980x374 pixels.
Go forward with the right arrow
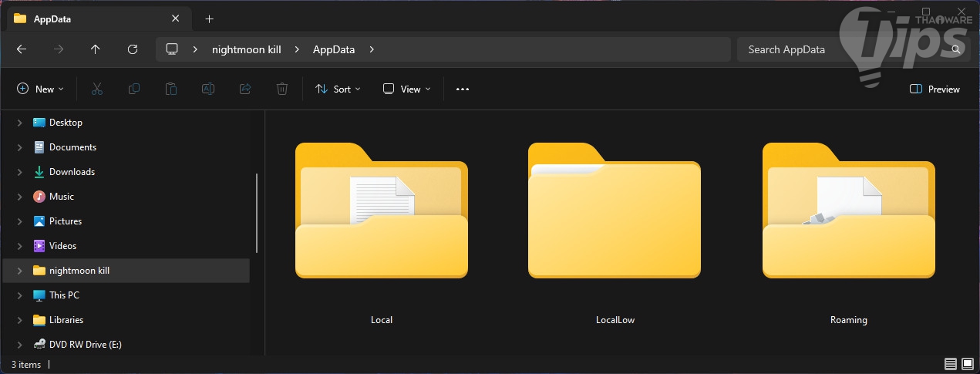pyautogui.click(x=59, y=49)
